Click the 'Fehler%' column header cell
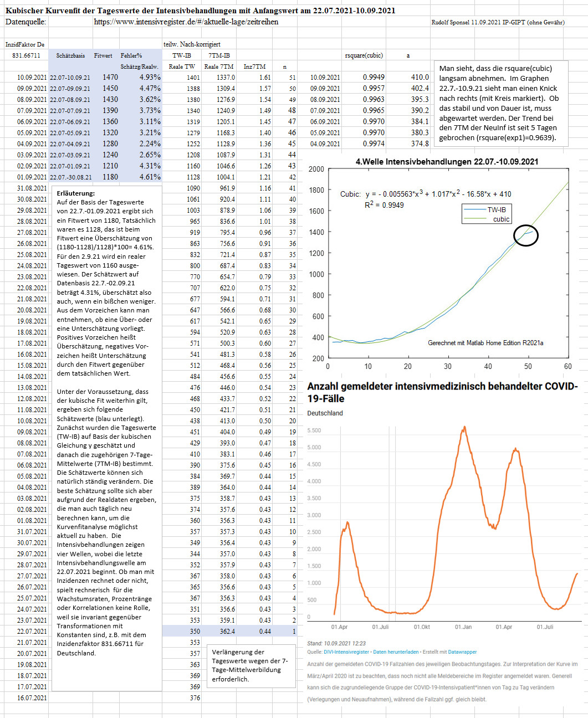Screen dimensions: 588x718 pos(131,55)
